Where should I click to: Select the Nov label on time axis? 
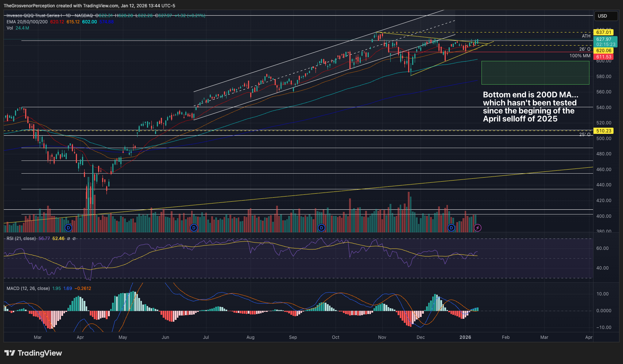(382, 337)
